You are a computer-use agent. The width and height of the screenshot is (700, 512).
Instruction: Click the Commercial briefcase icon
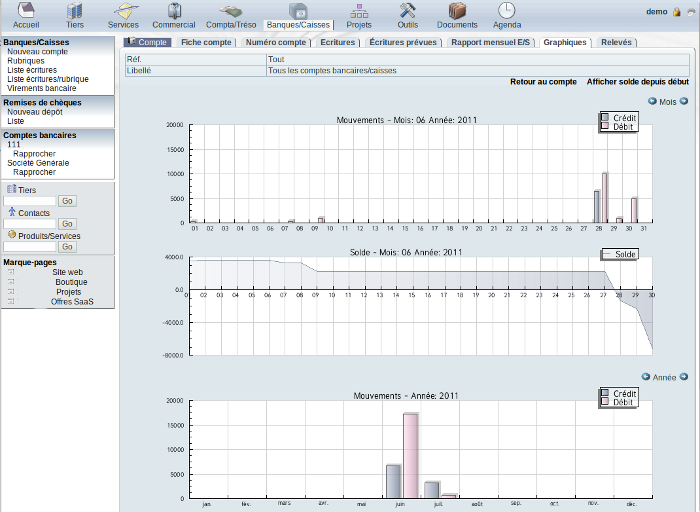click(x=173, y=11)
